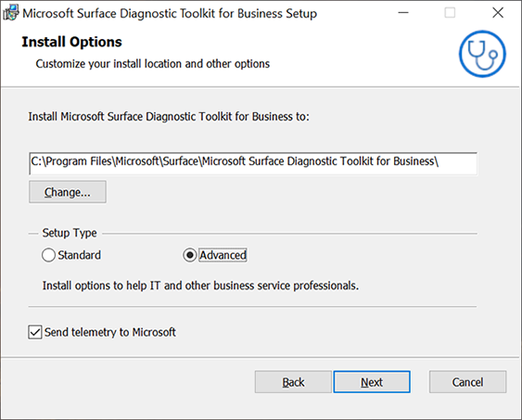Click the Install Options heading
This screenshot has width=522, height=420.
pos(72,42)
